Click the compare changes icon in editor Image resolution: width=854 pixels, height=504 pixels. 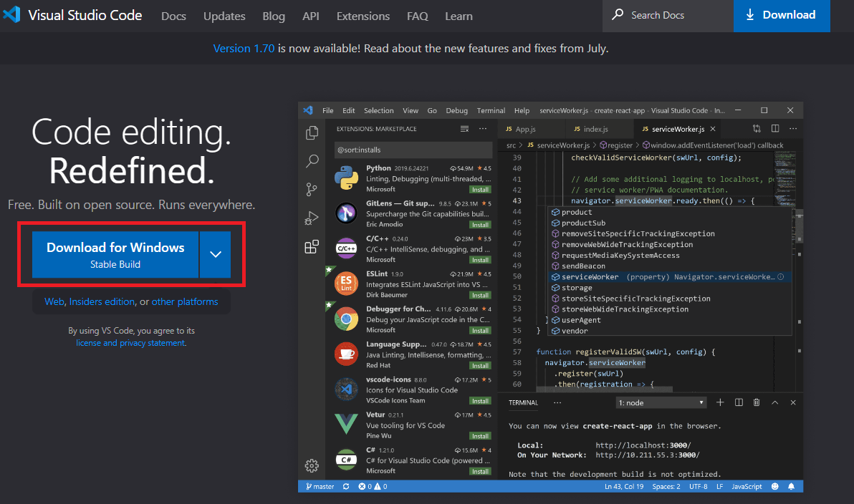tap(757, 129)
